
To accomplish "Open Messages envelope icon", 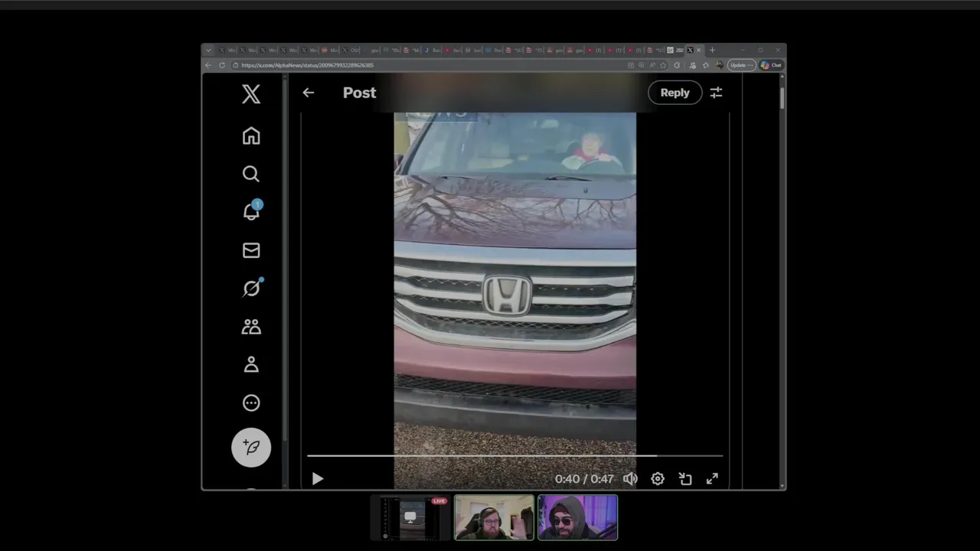I will click(251, 250).
